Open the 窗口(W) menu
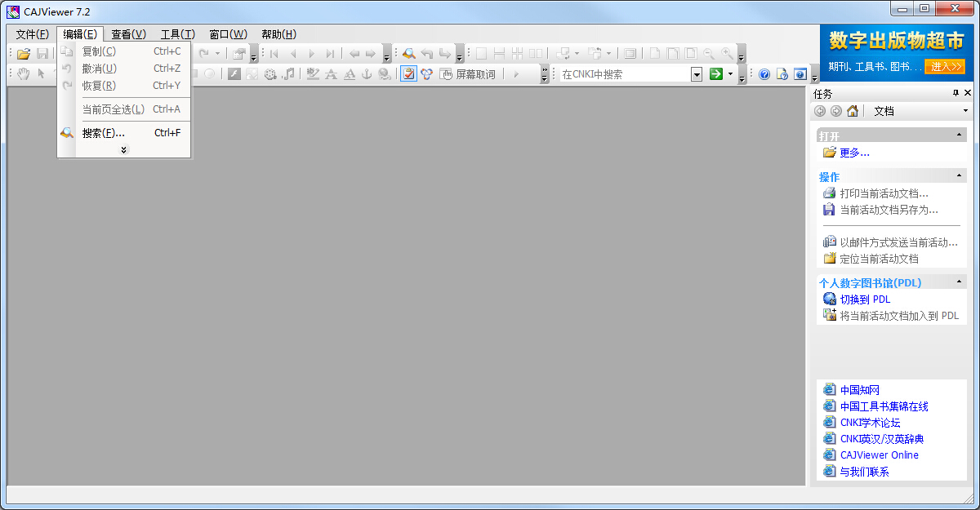 228,34
